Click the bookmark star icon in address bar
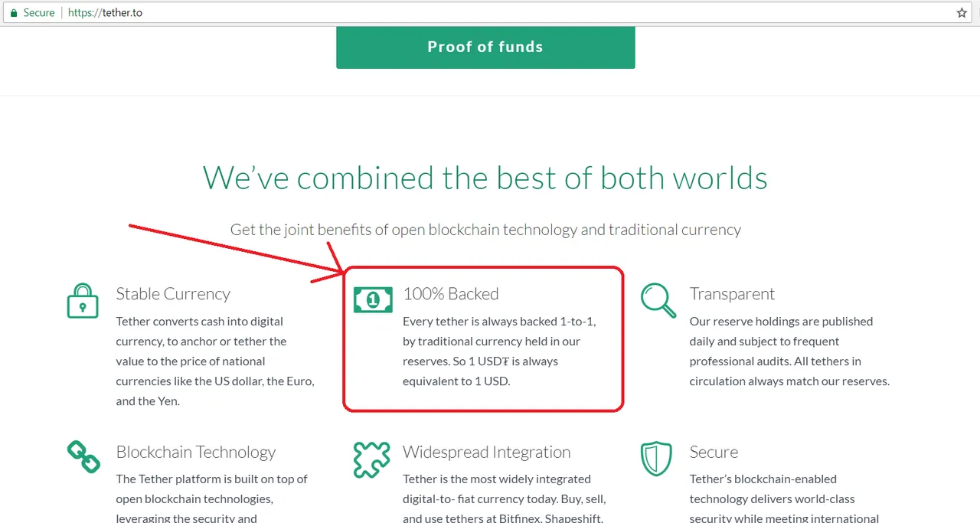The height and width of the screenshot is (523, 980). [962, 13]
